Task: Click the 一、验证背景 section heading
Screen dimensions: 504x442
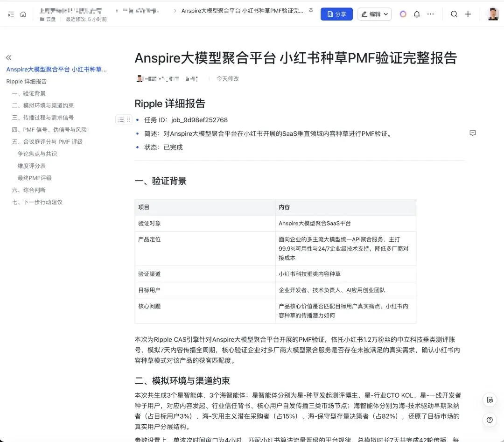Action: (161, 181)
